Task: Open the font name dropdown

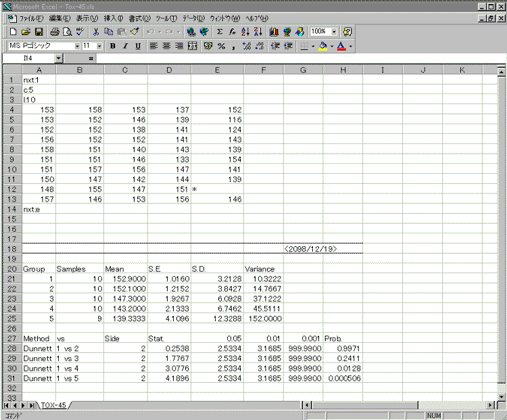Action: point(76,46)
